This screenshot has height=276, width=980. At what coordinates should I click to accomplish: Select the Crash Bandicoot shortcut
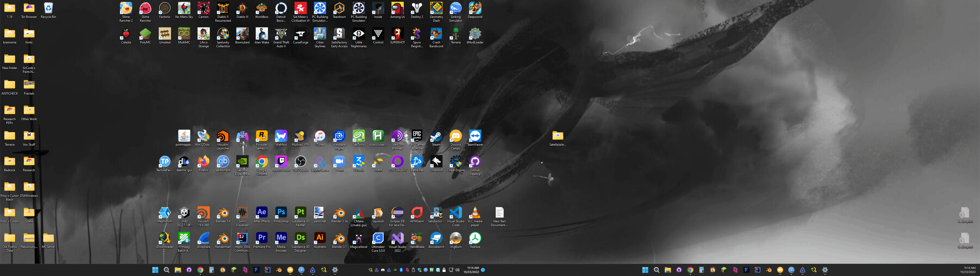(x=436, y=37)
